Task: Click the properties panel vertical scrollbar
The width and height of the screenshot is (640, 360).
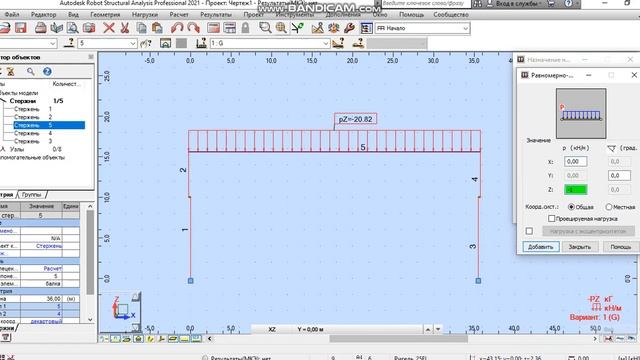Action: (x=90, y=252)
